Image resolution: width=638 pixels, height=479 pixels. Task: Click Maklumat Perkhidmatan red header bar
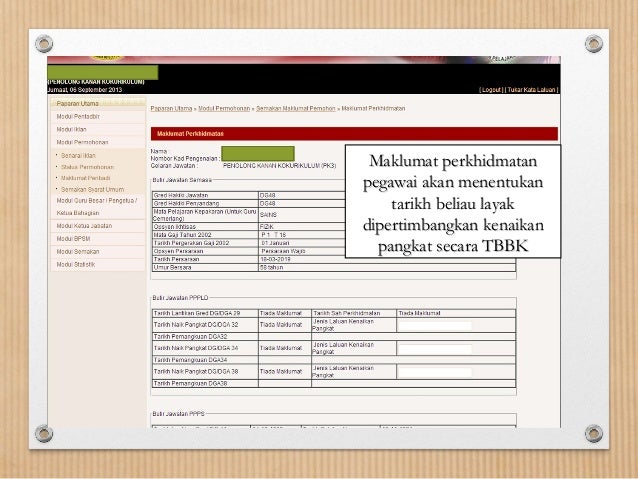click(x=354, y=133)
